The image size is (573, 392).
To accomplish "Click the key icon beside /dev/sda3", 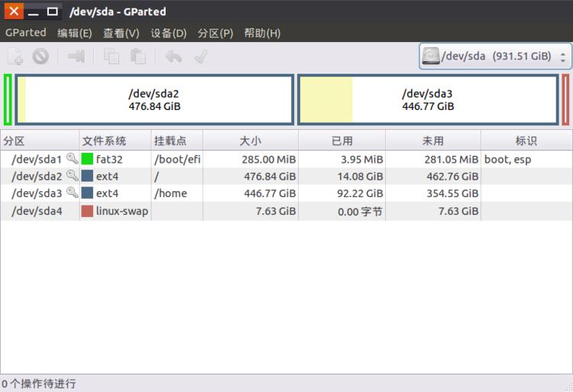I will [x=72, y=193].
